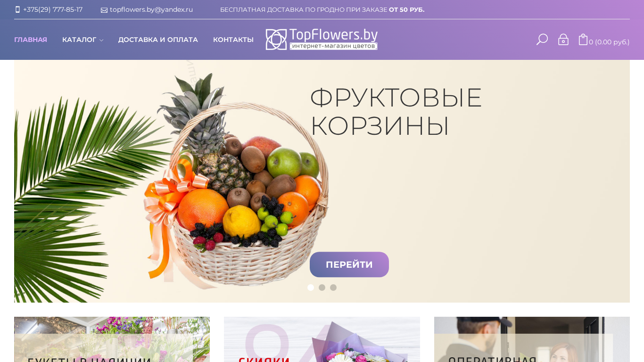Viewport: 644px width, 362px height.
Task: Open the Скидки promo banner thumbnail
Action: point(322,339)
